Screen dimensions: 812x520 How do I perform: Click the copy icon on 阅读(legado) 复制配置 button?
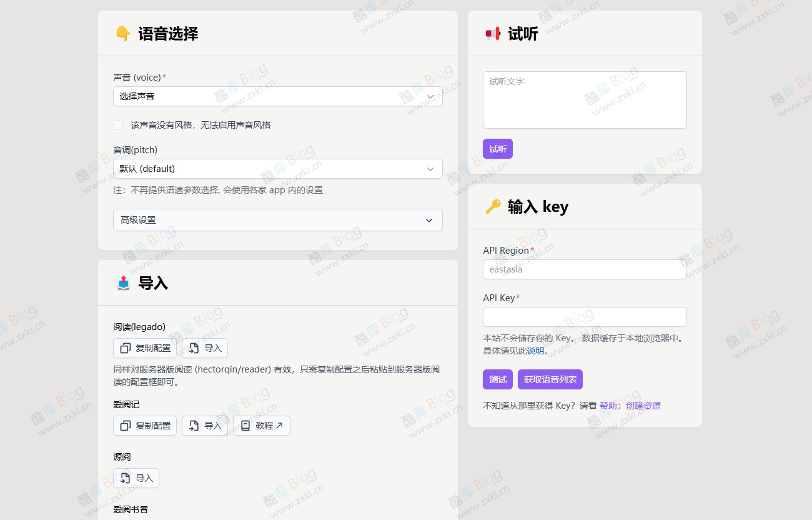(x=126, y=347)
